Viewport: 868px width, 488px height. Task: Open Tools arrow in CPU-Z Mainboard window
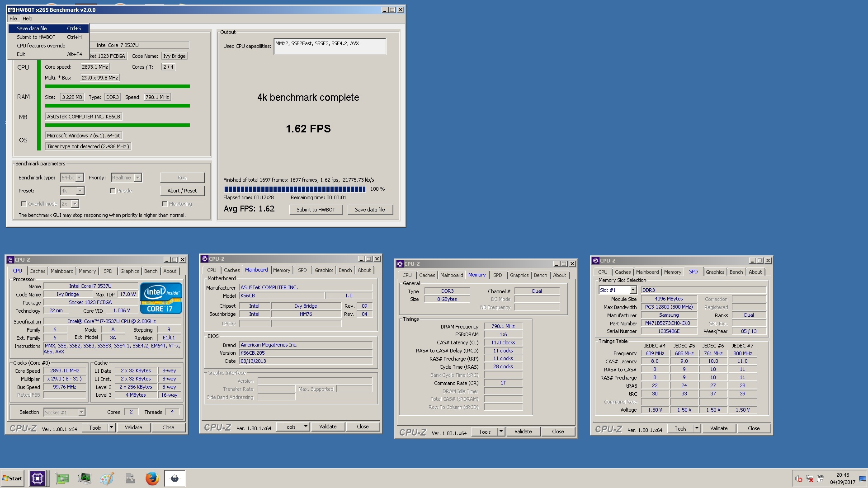click(306, 427)
